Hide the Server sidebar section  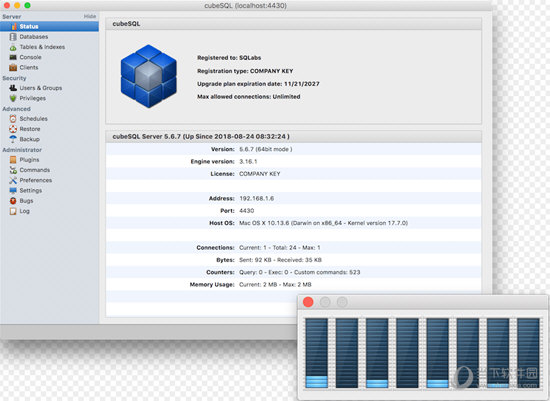[90, 16]
